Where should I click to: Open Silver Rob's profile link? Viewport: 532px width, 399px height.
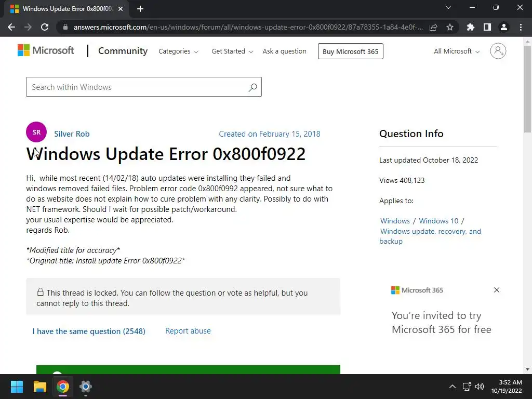[72, 134]
